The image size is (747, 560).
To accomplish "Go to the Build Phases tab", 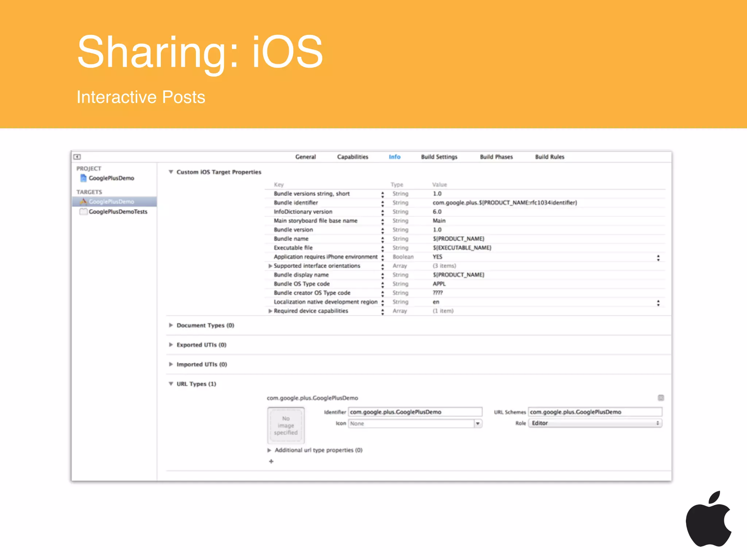I will click(496, 157).
